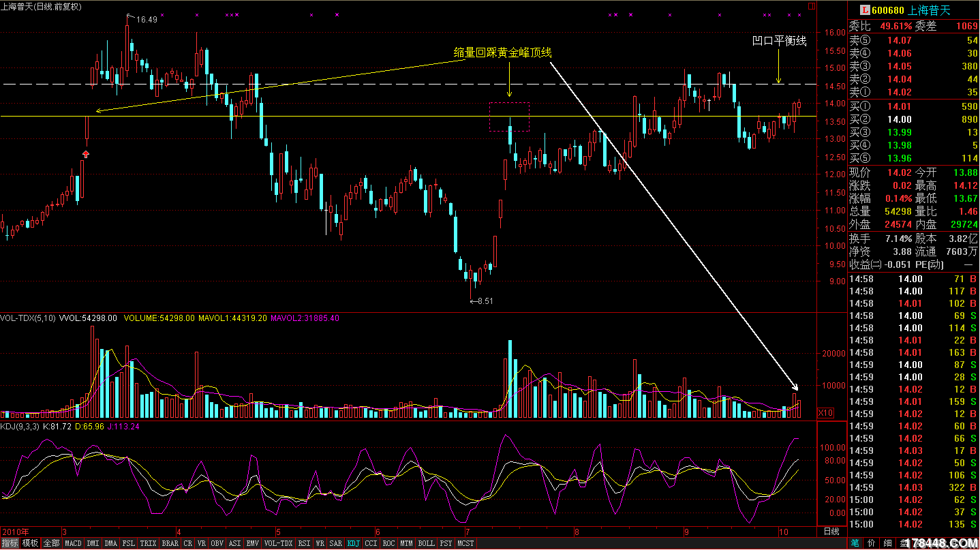Image resolution: width=980 pixels, height=550 pixels.
Task: Select the PSY indicator tab
Action: (x=446, y=544)
